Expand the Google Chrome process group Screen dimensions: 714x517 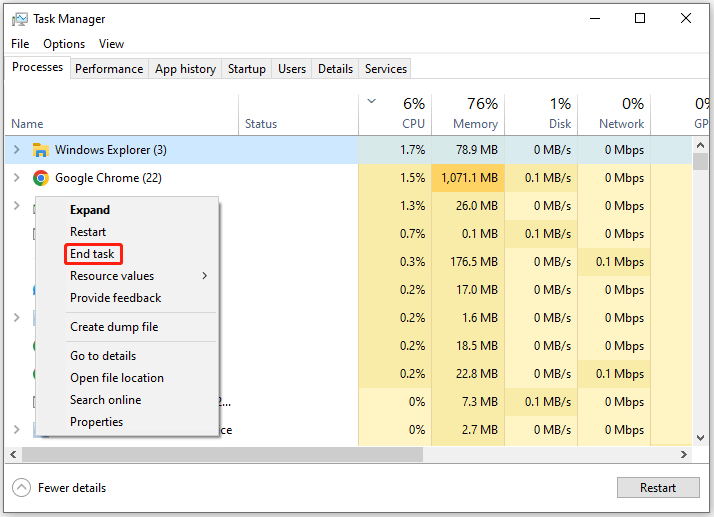click(17, 178)
